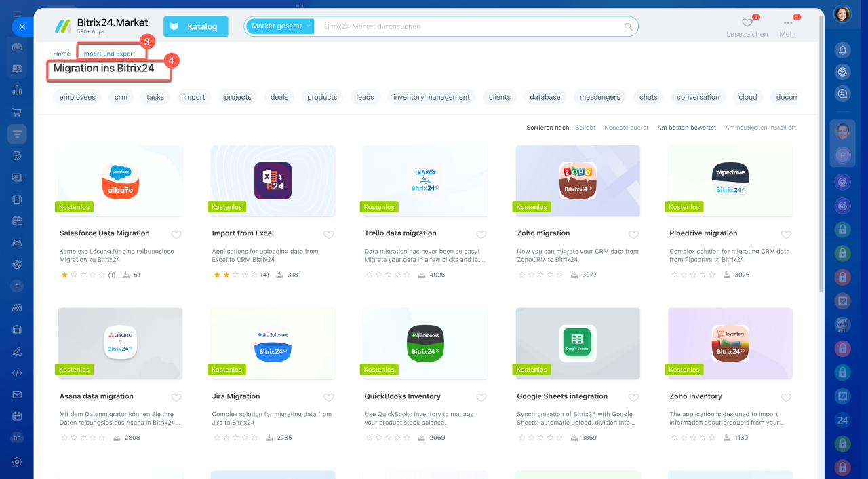Favorite Asana data migration with the heart
Image resolution: width=868 pixels, height=479 pixels.
pos(176,398)
